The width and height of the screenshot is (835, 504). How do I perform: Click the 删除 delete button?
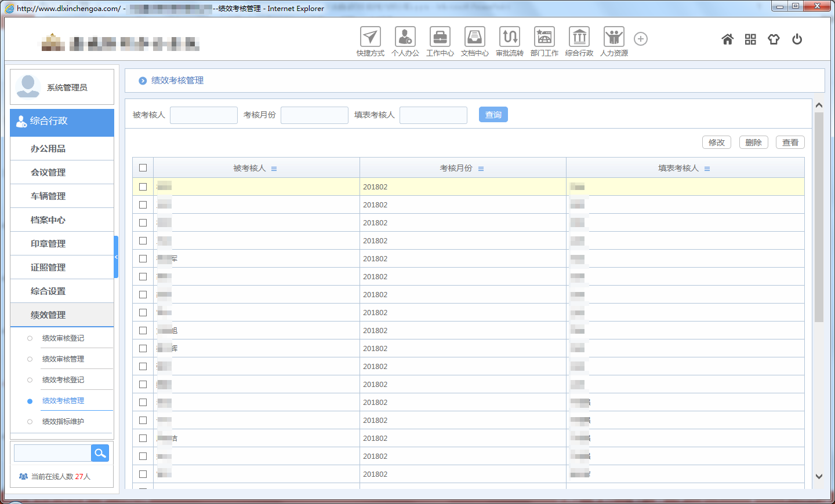pyautogui.click(x=753, y=143)
